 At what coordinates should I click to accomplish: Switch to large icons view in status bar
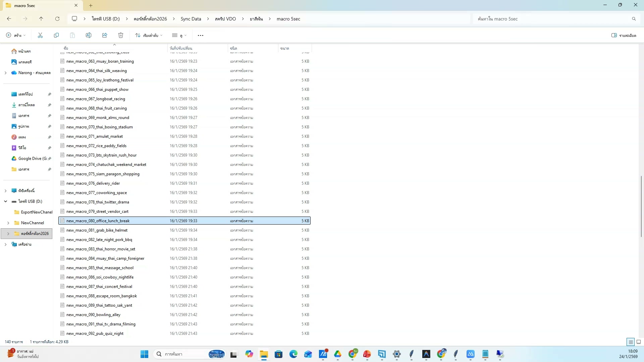(638, 342)
